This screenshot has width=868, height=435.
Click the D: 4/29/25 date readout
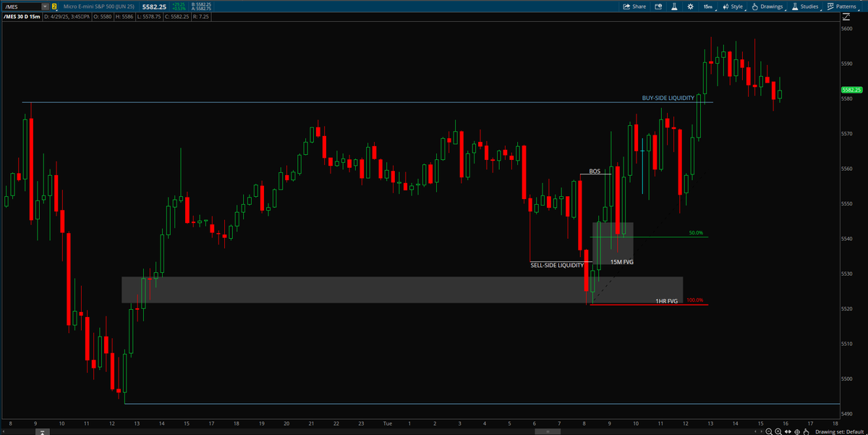(68, 17)
